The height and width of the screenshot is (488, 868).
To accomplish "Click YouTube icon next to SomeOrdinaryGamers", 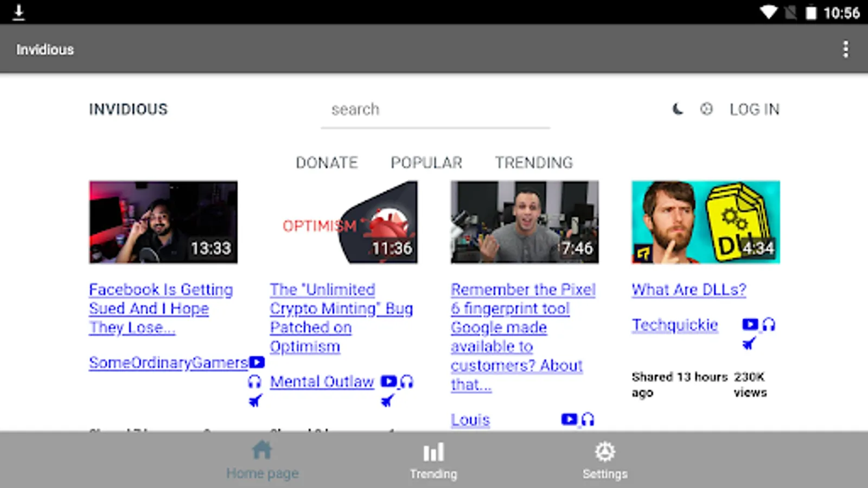I will (x=257, y=362).
